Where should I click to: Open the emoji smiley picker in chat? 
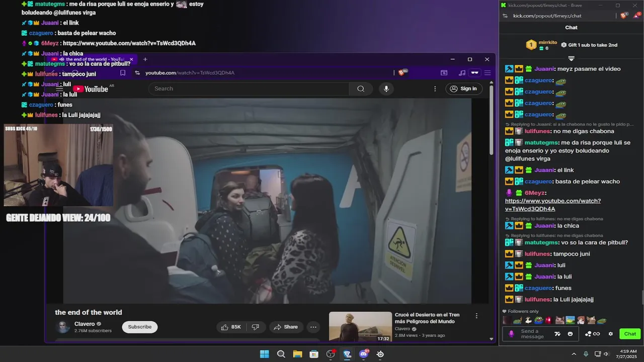point(570,334)
